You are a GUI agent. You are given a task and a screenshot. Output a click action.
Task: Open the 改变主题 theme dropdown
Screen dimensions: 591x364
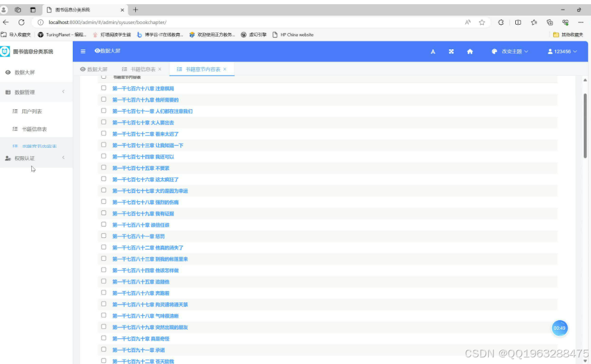click(515, 52)
